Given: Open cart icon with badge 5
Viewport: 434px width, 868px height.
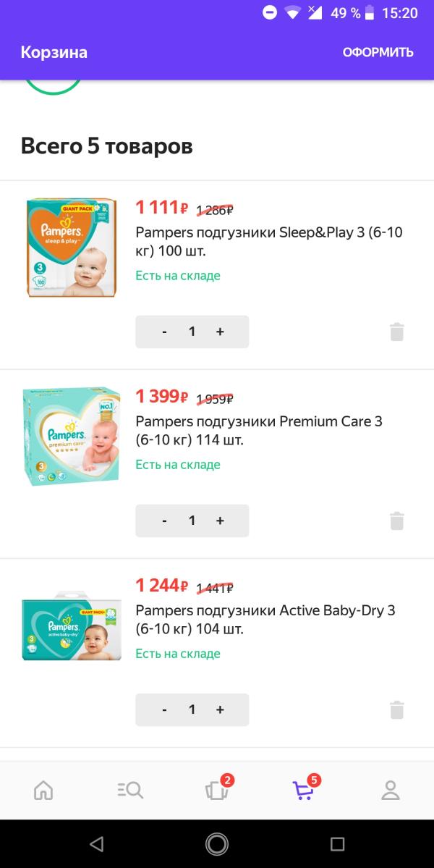Looking at the screenshot, I should (x=305, y=788).
